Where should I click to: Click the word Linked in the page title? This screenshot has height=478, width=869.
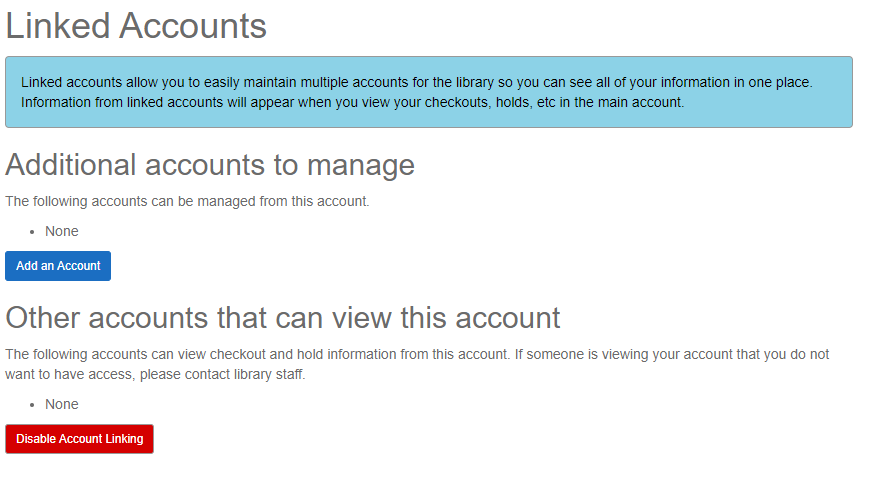pos(58,25)
